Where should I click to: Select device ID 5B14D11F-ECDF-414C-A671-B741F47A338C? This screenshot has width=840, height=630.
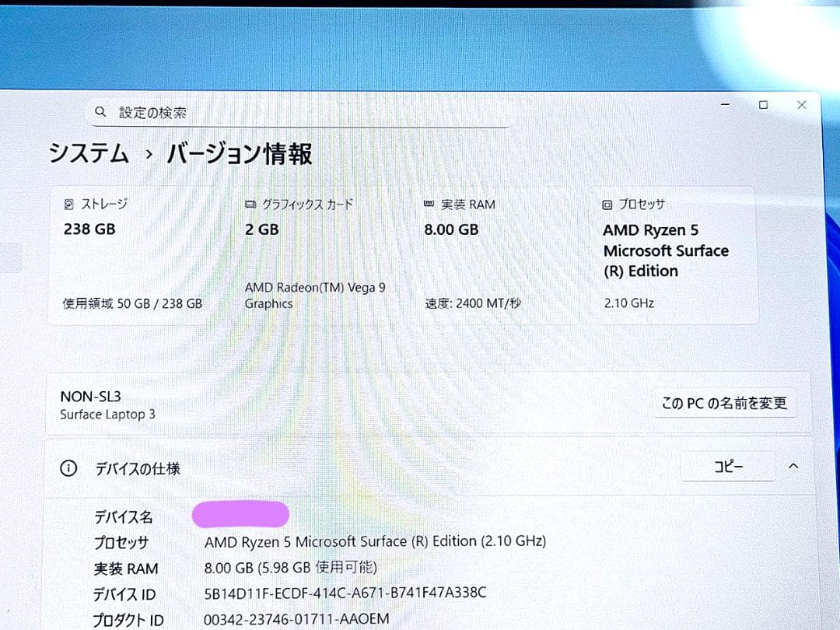[345, 593]
